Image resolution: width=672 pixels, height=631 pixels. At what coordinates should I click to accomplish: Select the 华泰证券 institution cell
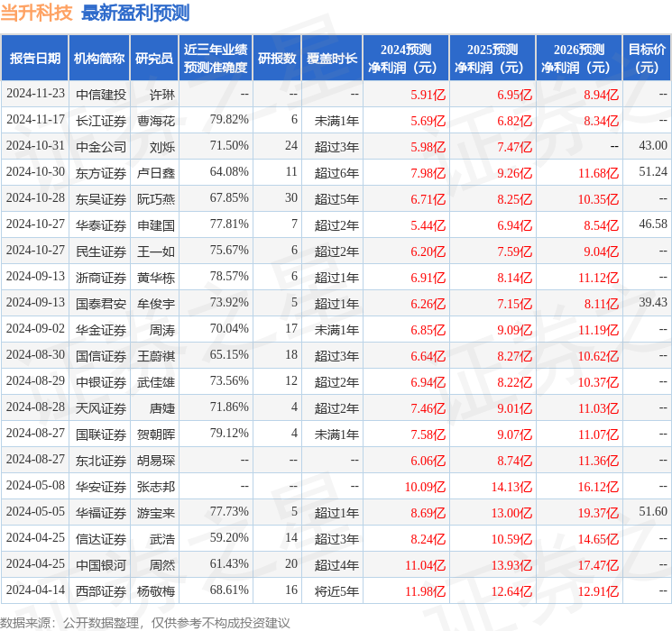(101, 224)
